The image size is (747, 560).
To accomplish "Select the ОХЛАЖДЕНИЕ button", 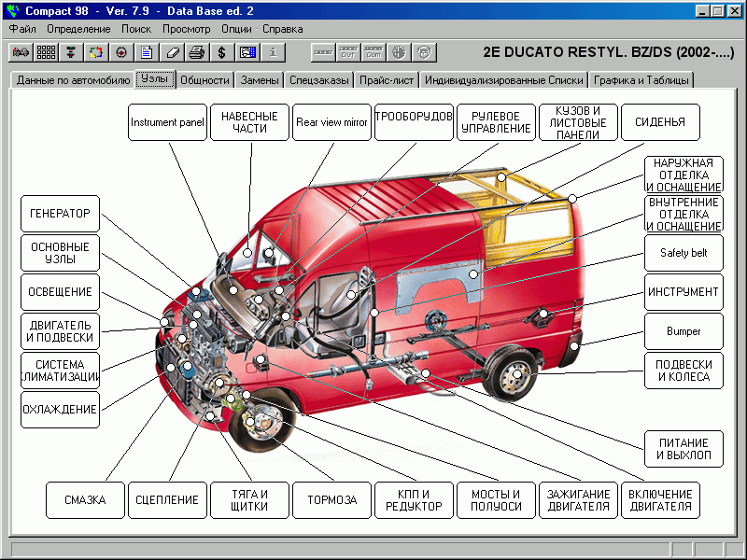I will [60, 410].
